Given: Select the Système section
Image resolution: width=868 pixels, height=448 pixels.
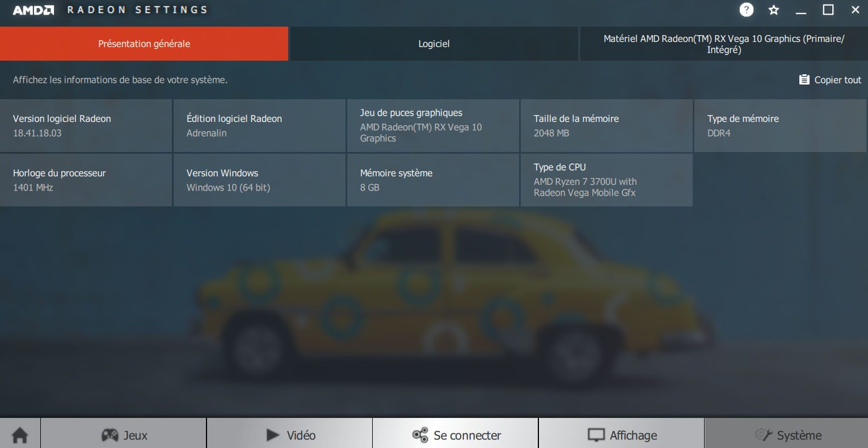Looking at the screenshot, I should coord(787,435).
